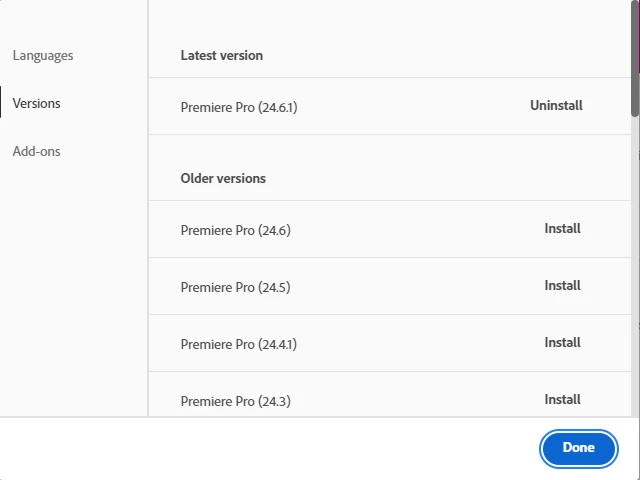Install Premiere Pro version 24.3
Screen dimensions: 640x480
pyautogui.click(x=562, y=399)
